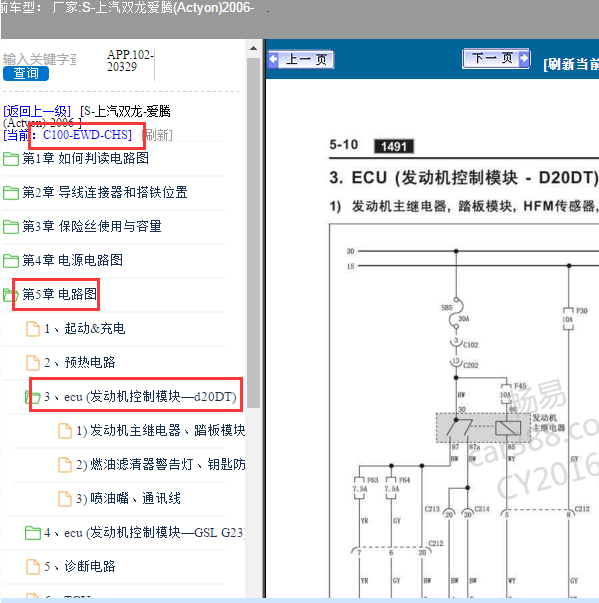Open 5、诊断电路 entry
This screenshot has width=599, height=603.
pos(80,566)
